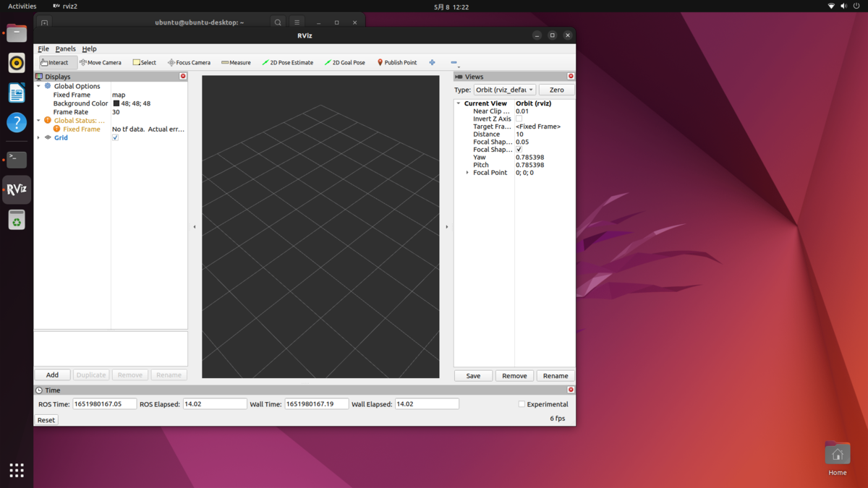Collapse the Global Options tree node
Viewport: 868px width, 488px height.
click(x=39, y=86)
